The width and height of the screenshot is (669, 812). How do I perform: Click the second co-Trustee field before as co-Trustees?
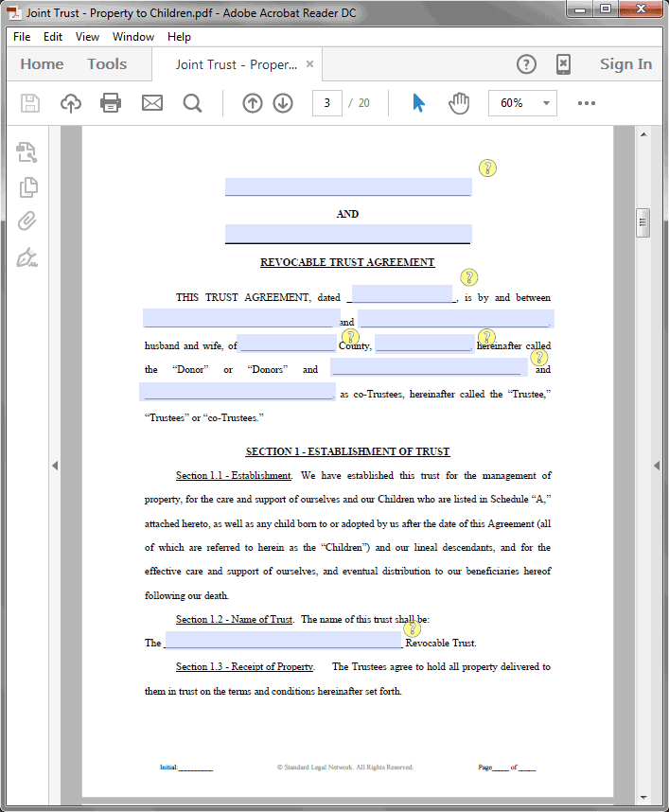point(238,392)
